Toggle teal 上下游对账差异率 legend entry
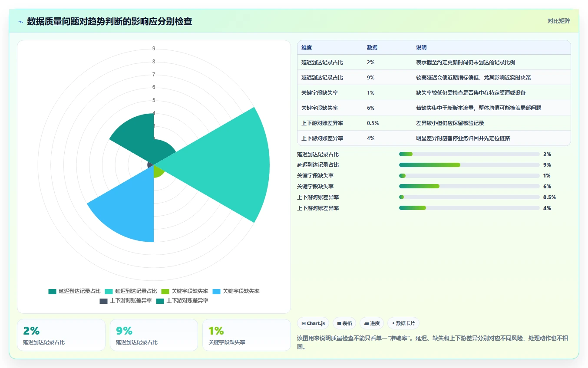588x368 pixels. (x=182, y=301)
